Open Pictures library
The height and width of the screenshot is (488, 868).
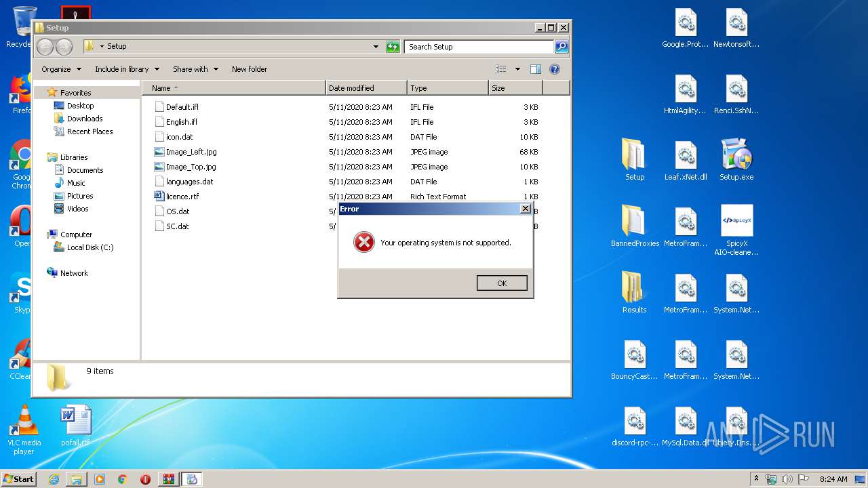tap(80, 196)
